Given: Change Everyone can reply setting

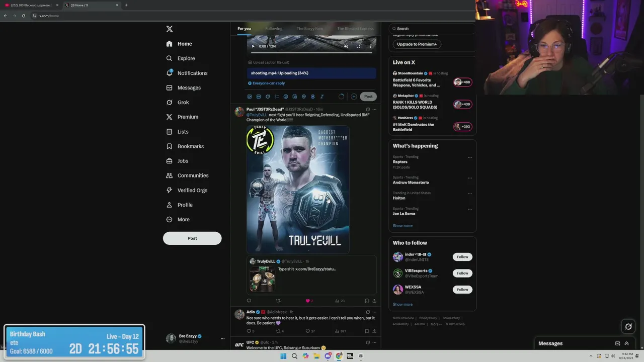Looking at the screenshot, I should click(x=267, y=83).
